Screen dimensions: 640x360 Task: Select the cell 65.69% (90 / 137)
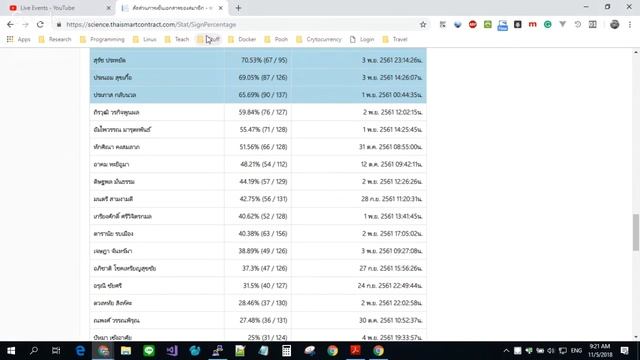tap(258, 95)
